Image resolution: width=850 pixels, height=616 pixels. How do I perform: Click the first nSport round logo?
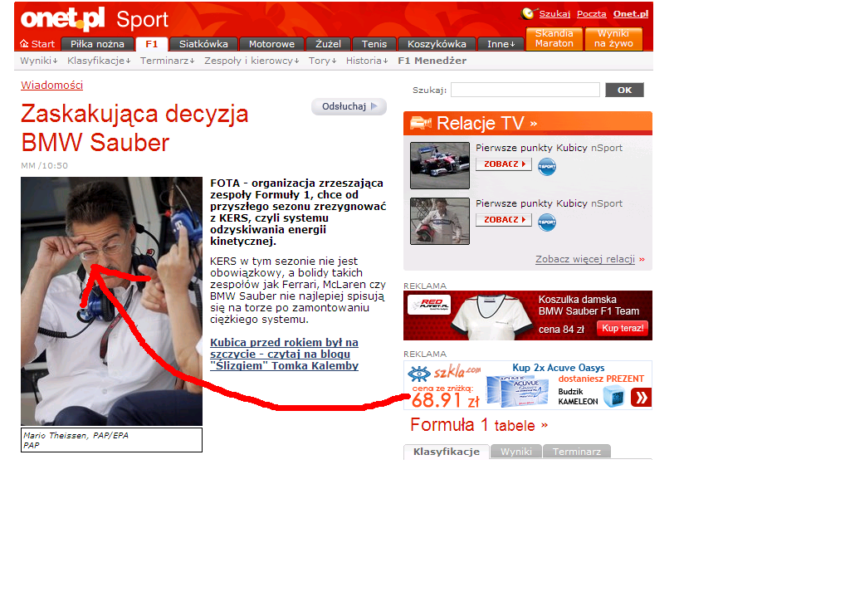(547, 167)
